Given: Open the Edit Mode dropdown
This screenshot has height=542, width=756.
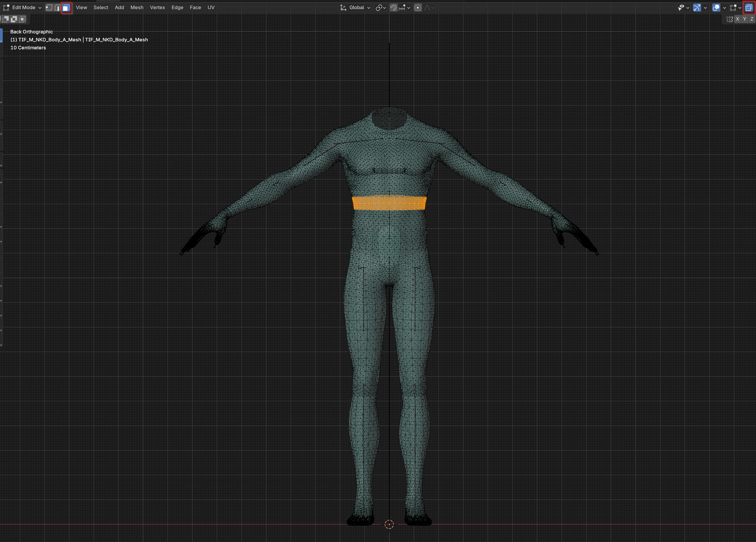Looking at the screenshot, I should point(22,7).
